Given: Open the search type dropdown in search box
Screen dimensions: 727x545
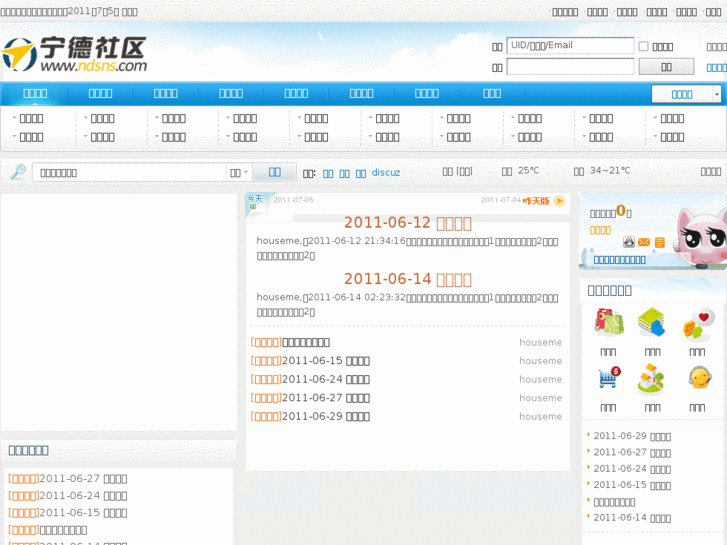Looking at the screenshot, I should tap(239, 173).
